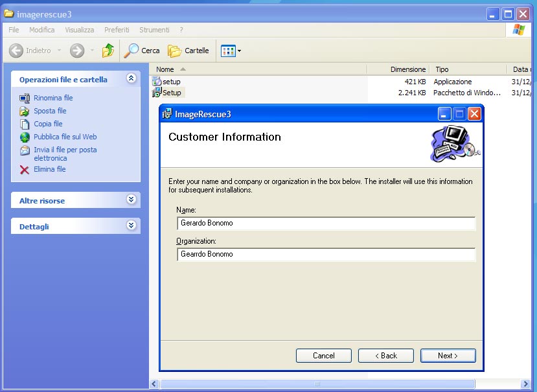Click the horizontal scrollbar right arrow
This screenshot has width=537, height=392.
pyautogui.click(x=525, y=384)
